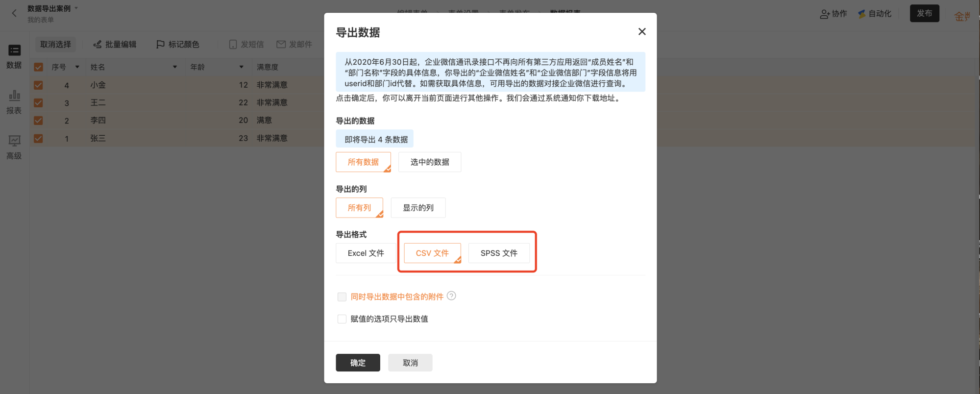Open the 数据 sidebar icon
Screen dimensions: 980x394
14,50
